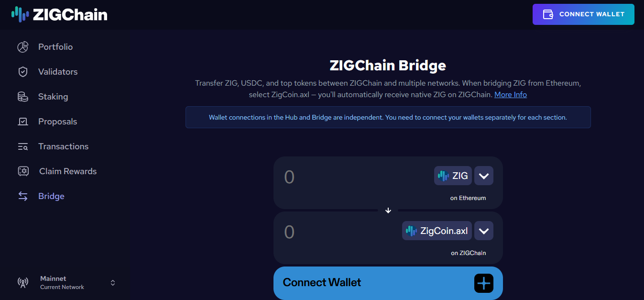Expand the ZIG source token dropdown

tap(484, 176)
